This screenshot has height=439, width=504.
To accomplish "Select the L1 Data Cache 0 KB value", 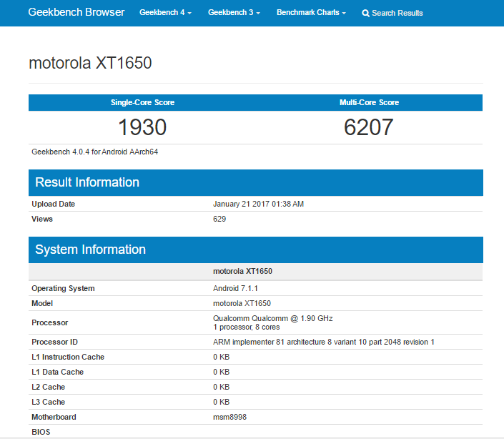I will 222,373.
